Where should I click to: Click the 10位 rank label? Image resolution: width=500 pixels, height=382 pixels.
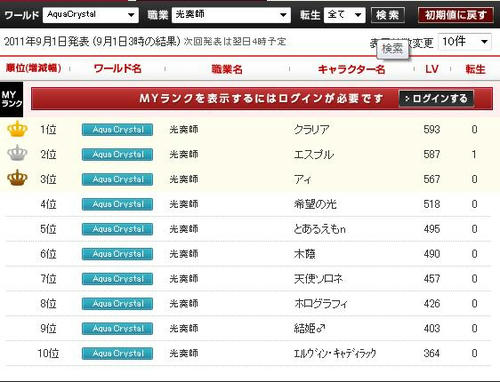[x=48, y=353]
